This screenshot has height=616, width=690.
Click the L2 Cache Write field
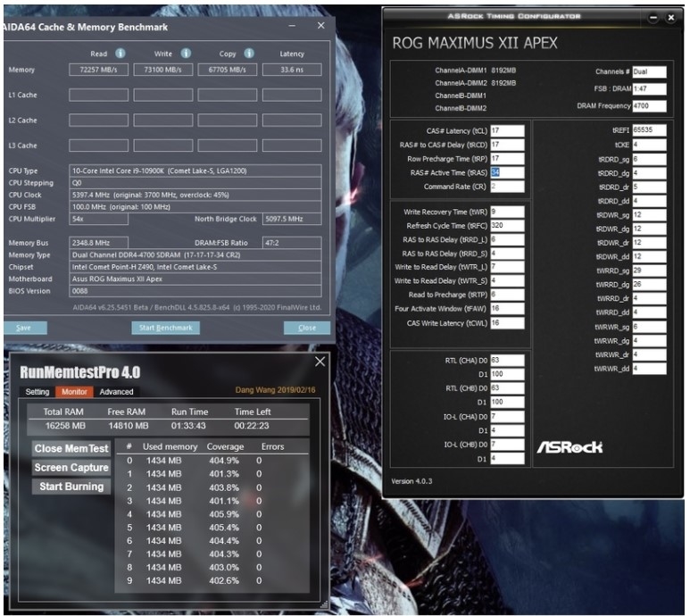[162, 121]
